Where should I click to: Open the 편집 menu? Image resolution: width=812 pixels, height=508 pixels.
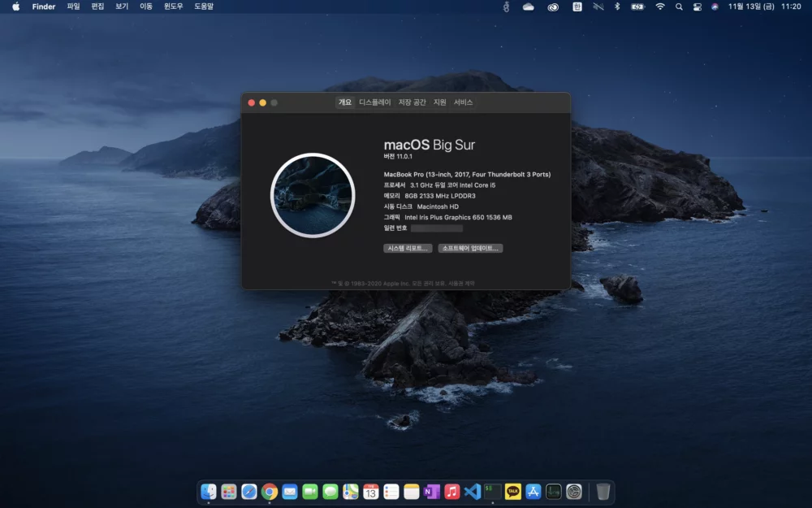[x=97, y=7]
